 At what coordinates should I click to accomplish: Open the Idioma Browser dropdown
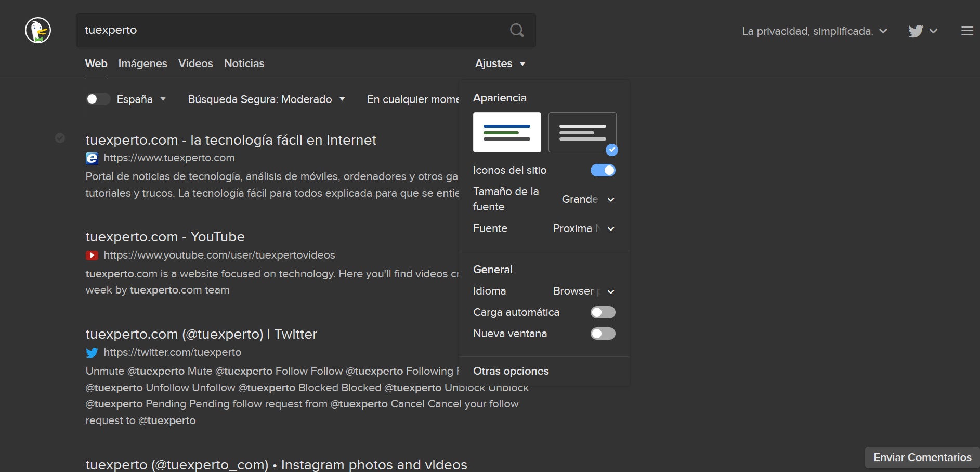[x=584, y=291]
